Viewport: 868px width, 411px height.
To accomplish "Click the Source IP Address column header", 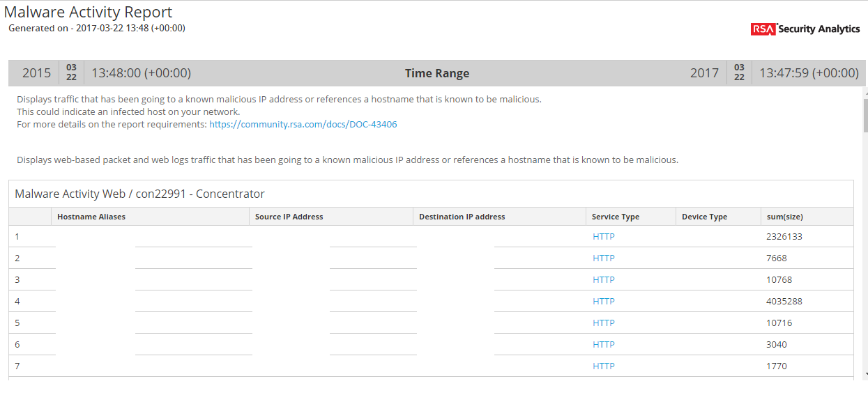I will (289, 217).
